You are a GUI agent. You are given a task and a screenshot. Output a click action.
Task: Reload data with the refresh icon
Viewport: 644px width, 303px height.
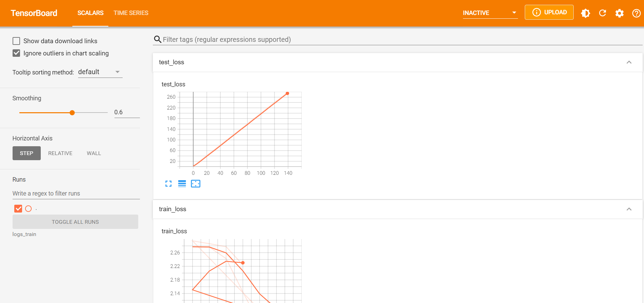603,13
